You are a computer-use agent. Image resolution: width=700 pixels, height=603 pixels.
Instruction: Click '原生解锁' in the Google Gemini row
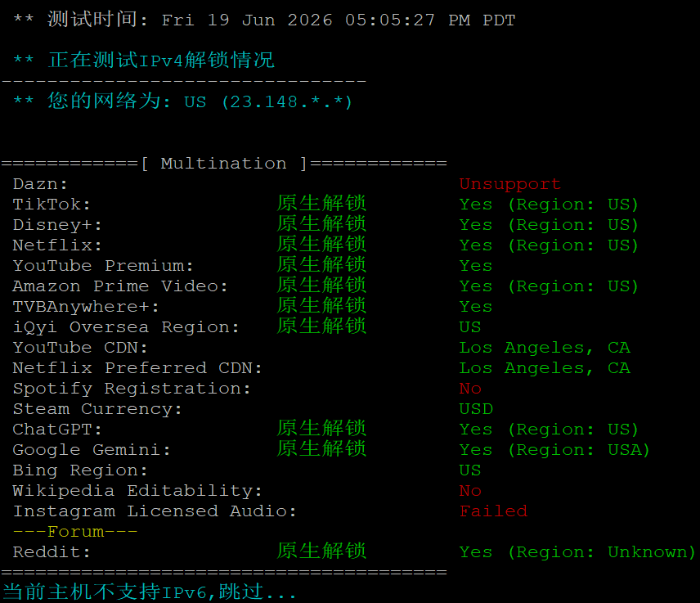(321, 449)
